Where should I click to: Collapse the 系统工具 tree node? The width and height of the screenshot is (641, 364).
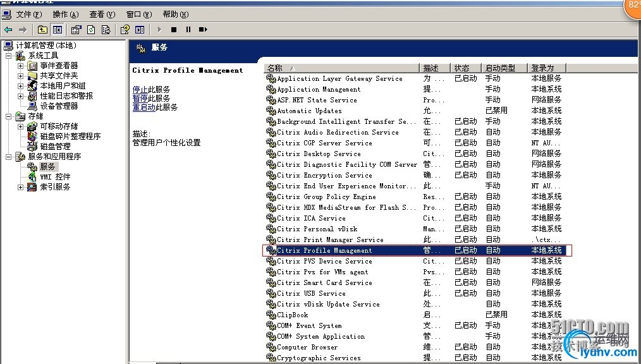(x=9, y=56)
